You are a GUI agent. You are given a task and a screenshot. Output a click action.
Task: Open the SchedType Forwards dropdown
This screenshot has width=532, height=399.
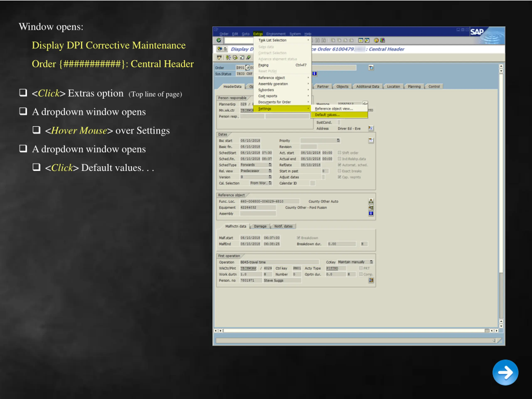point(270,165)
